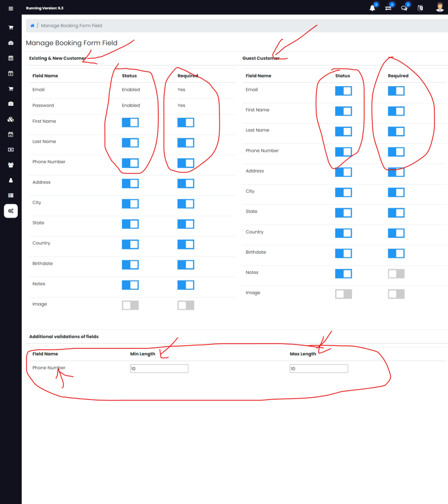
Task: Enable Image Status for Guest Customer
Action: 343,294
